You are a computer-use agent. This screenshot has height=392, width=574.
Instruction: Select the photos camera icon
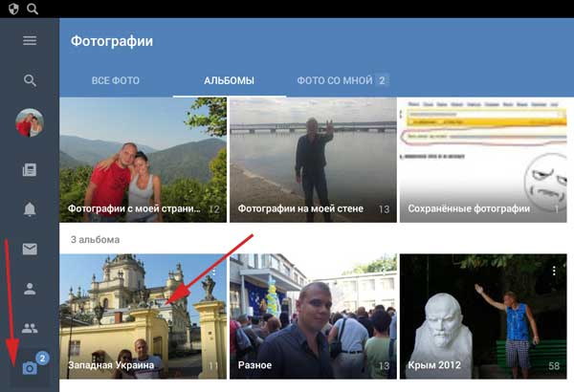click(31, 368)
